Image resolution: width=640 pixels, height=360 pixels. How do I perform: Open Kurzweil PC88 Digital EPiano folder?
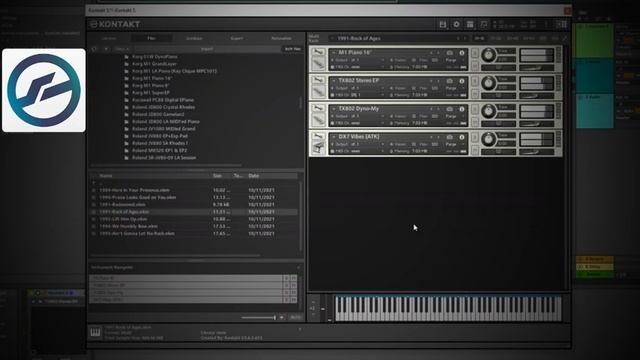tap(162, 100)
